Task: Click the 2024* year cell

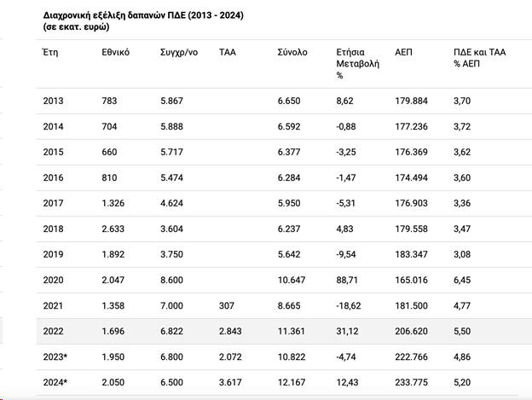Action: (55, 380)
